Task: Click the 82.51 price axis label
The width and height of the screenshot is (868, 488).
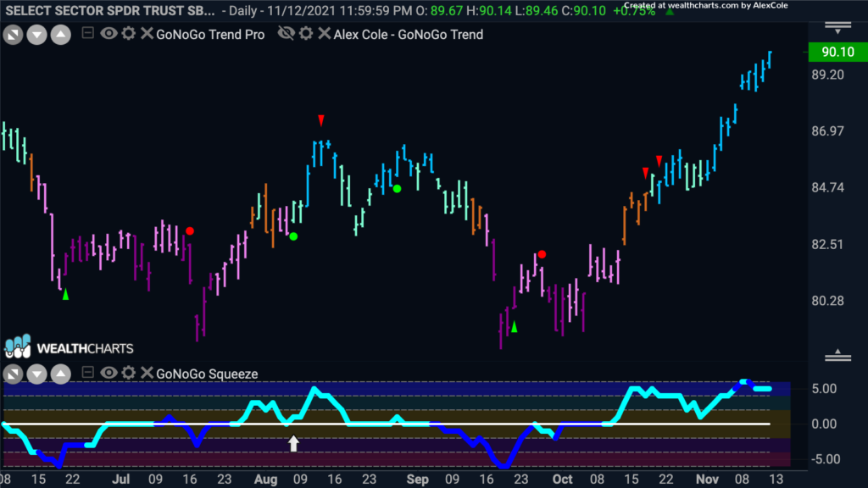Action: [x=827, y=245]
